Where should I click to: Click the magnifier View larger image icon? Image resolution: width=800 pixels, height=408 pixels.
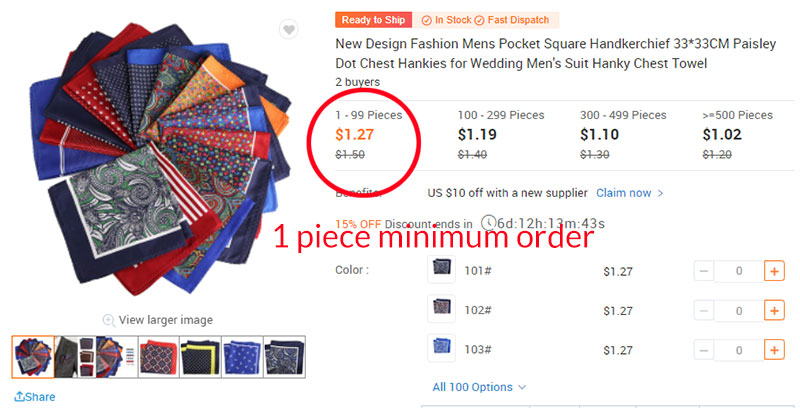(109, 320)
